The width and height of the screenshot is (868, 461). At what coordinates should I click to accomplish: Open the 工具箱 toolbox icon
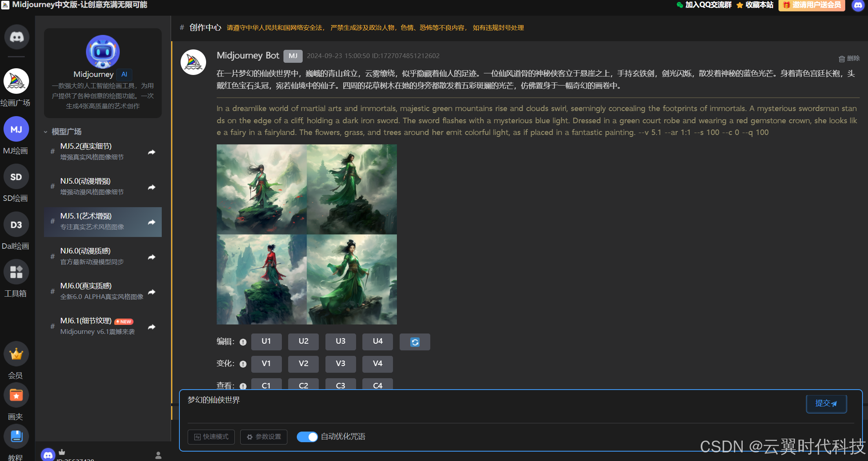click(x=16, y=272)
